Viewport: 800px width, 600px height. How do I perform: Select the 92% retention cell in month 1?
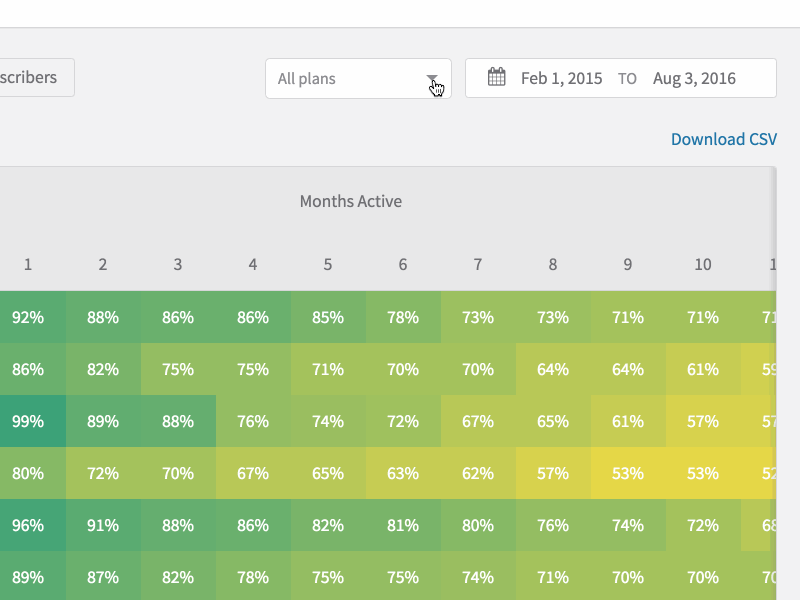pos(27,317)
